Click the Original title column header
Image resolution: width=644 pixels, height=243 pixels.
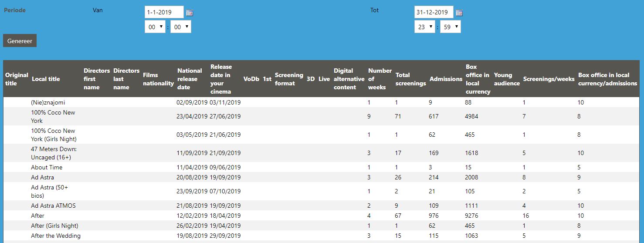(17, 79)
